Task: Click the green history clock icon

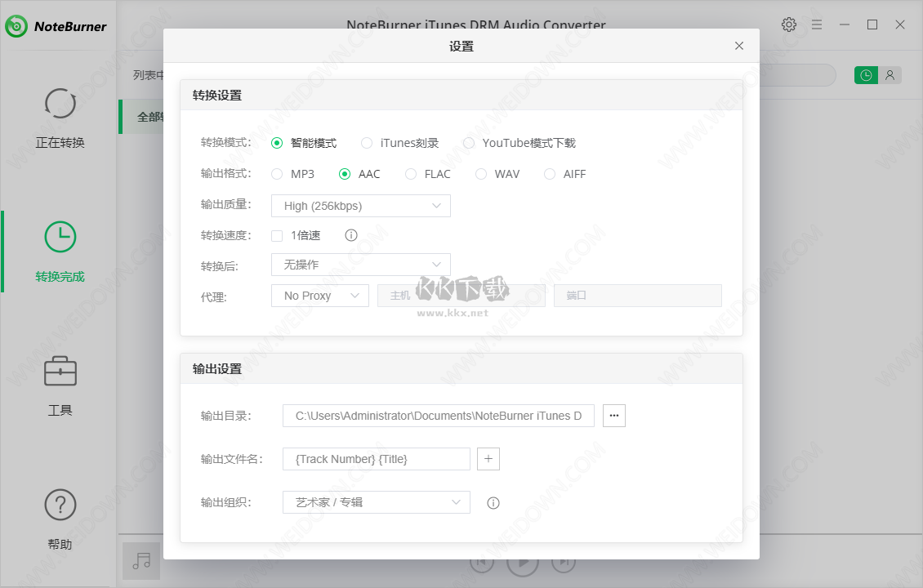Action: 865,74
